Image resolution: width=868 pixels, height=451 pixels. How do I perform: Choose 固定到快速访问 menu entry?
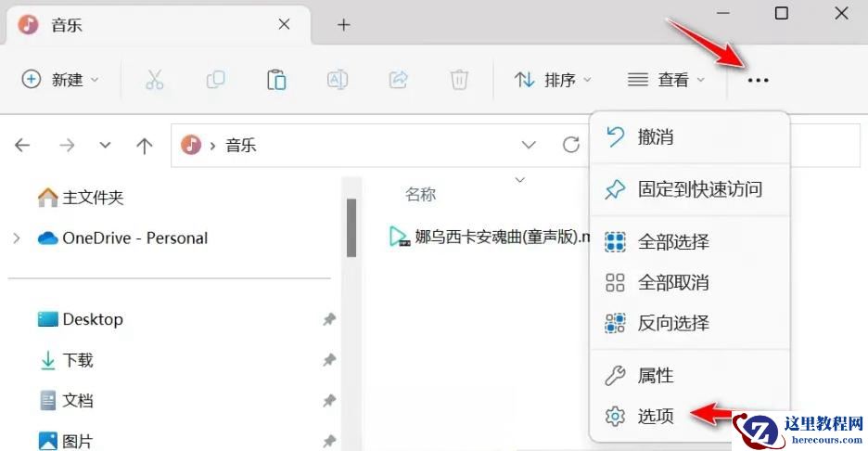pyautogui.click(x=690, y=189)
